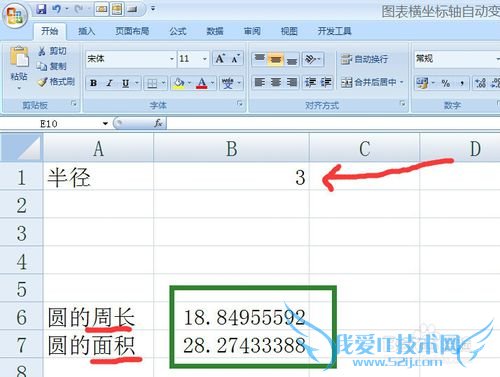Select cell containing 半径

coord(98,177)
